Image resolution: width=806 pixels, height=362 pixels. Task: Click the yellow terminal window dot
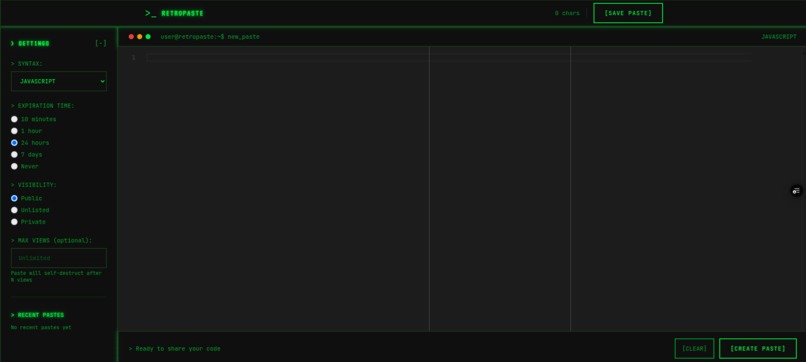click(x=139, y=37)
